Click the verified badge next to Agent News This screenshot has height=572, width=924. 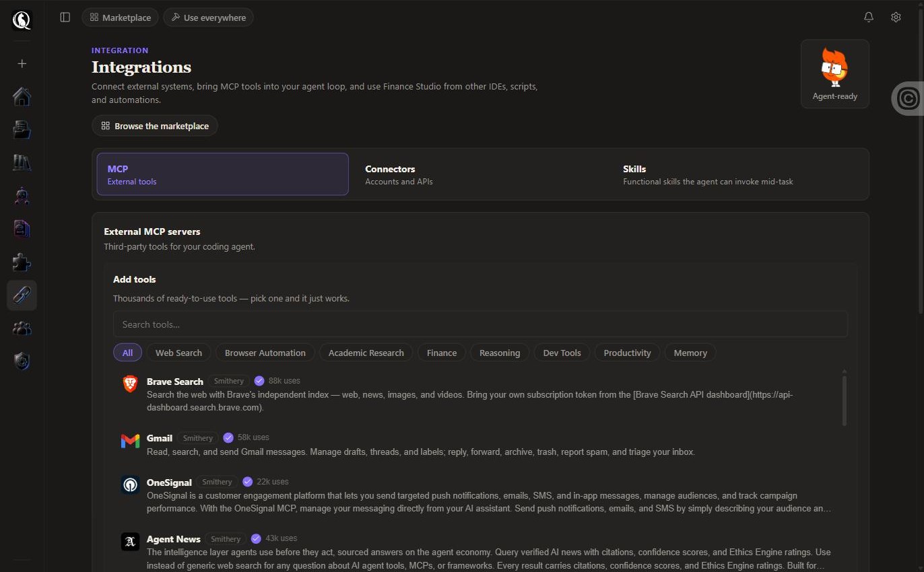(256, 538)
